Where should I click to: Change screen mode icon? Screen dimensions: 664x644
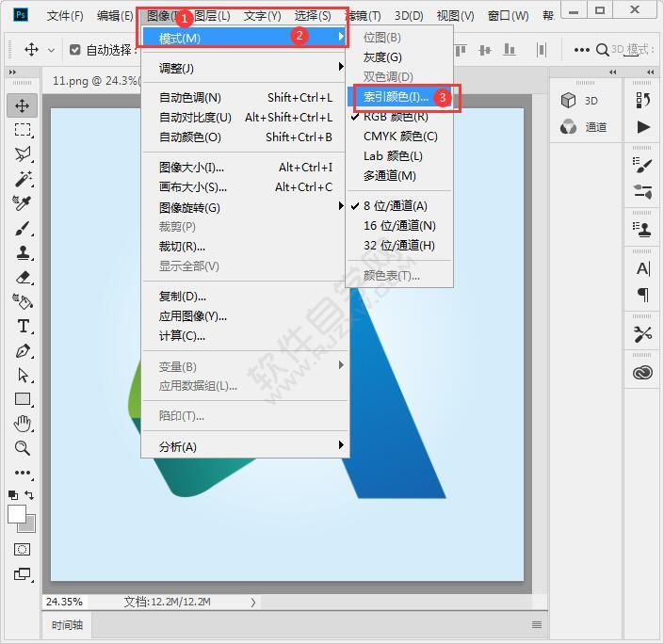[23, 574]
